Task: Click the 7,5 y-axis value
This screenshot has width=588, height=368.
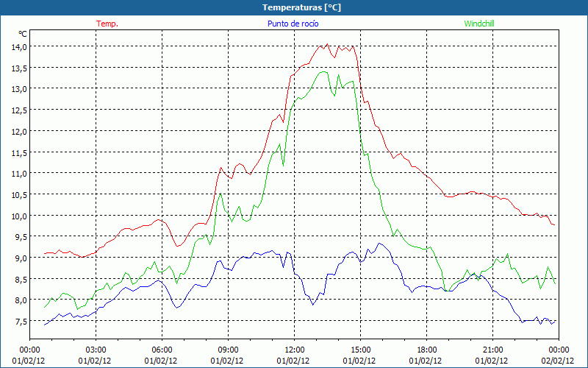Action: point(21,321)
